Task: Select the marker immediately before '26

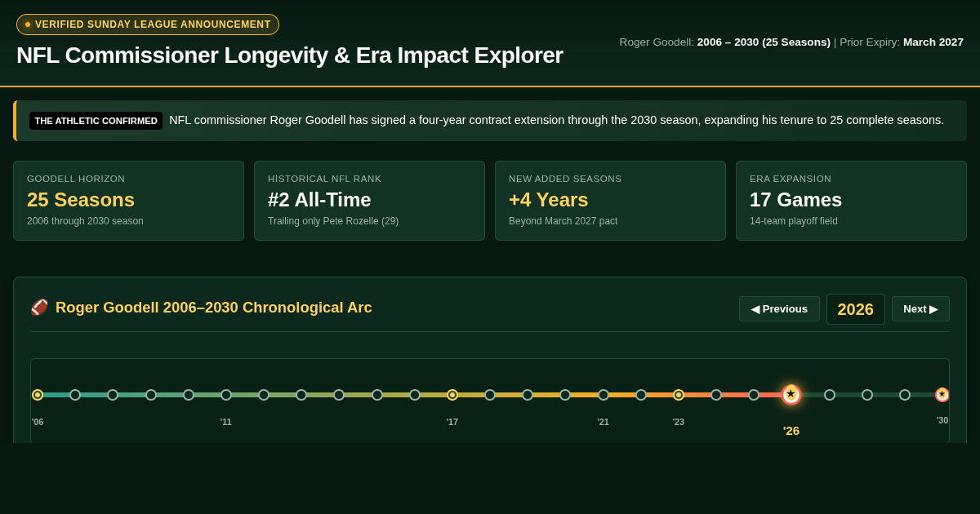Action: 754,395
